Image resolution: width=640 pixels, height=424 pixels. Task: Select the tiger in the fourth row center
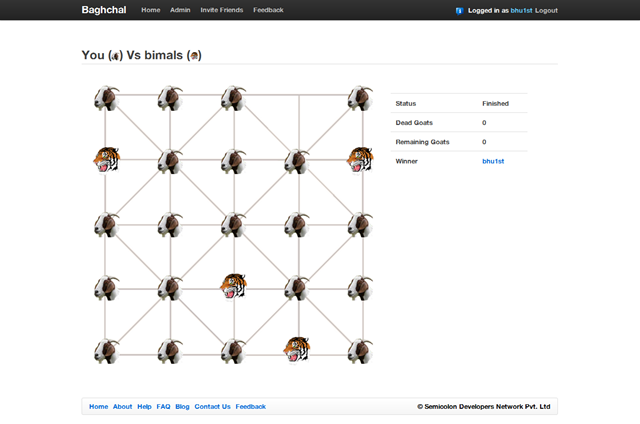click(233, 287)
